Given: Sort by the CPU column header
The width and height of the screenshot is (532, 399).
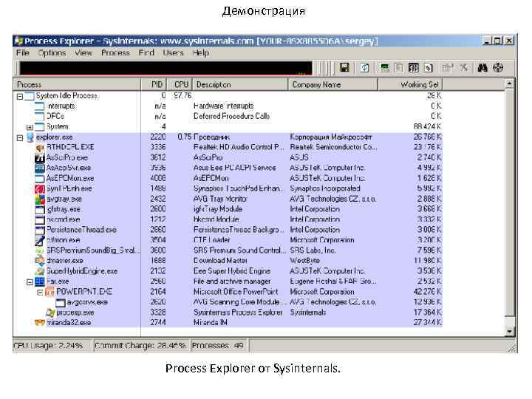Looking at the screenshot, I should pyautogui.click(x=180, y=84).
